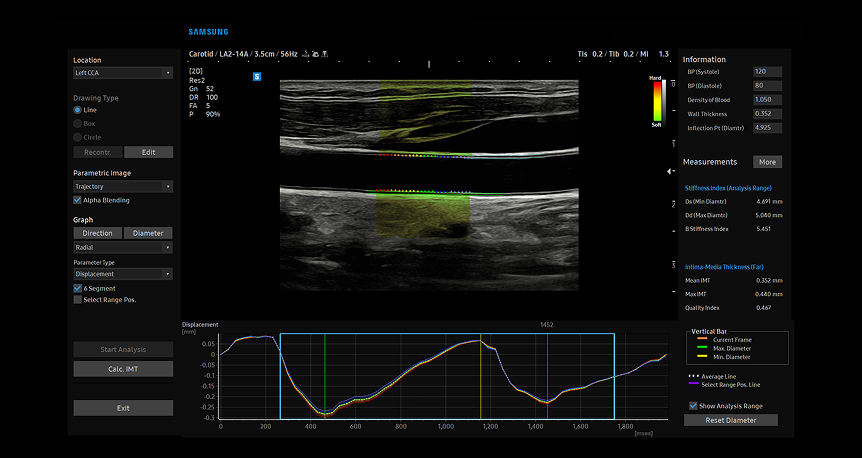Click the Dd (Max Diamtr) value 5.040 mm

point(770,215)
